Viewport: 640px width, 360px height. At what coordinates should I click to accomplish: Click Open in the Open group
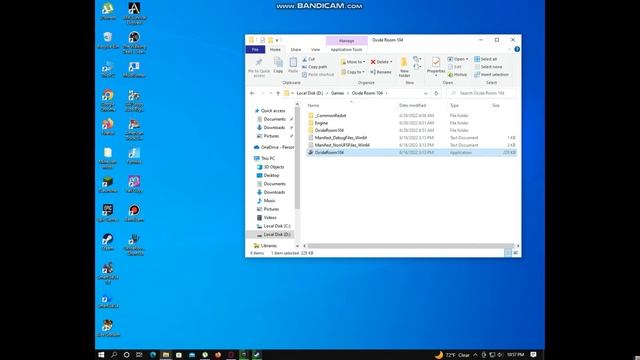coord(458,59)
